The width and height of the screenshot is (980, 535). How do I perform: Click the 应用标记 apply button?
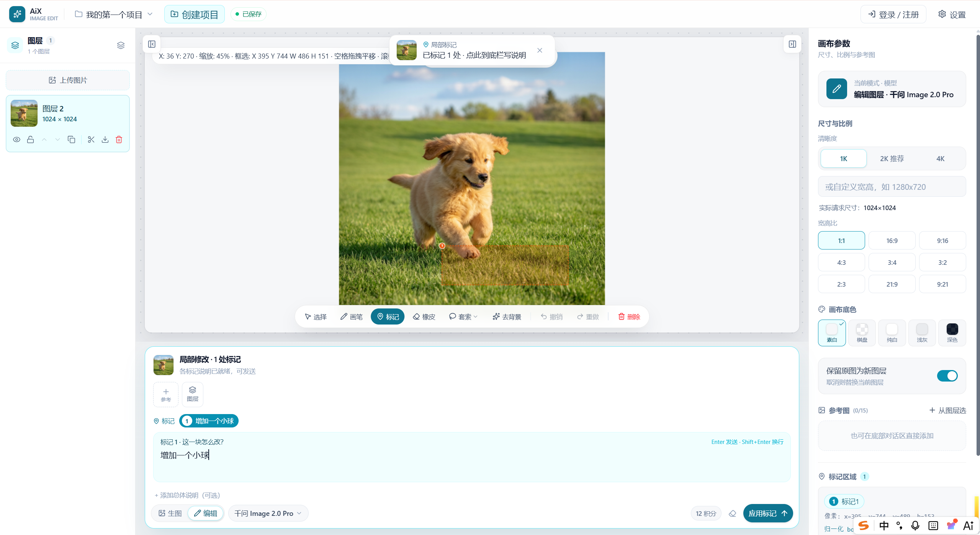pos(768,514)
